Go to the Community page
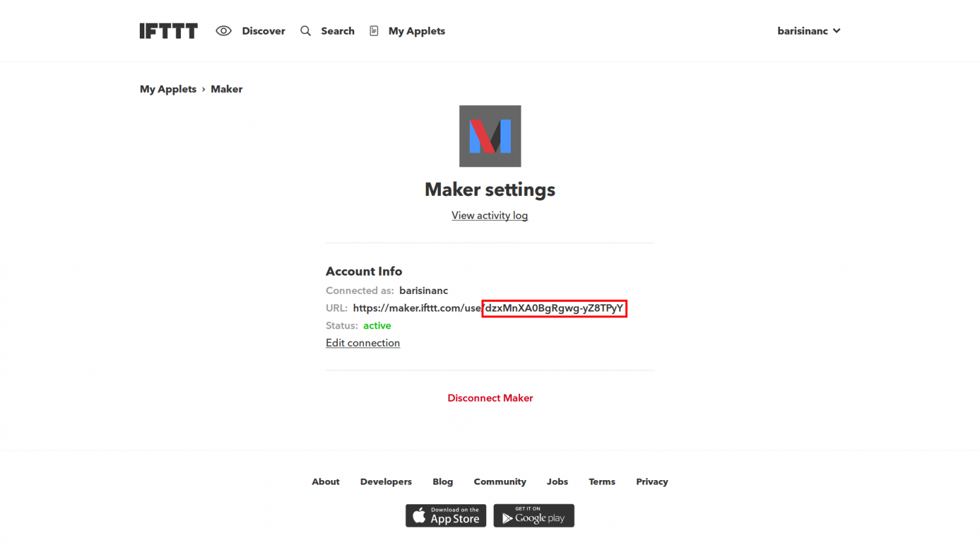Image resolution: width=980 pixels, height=550 pixels. 499,481
